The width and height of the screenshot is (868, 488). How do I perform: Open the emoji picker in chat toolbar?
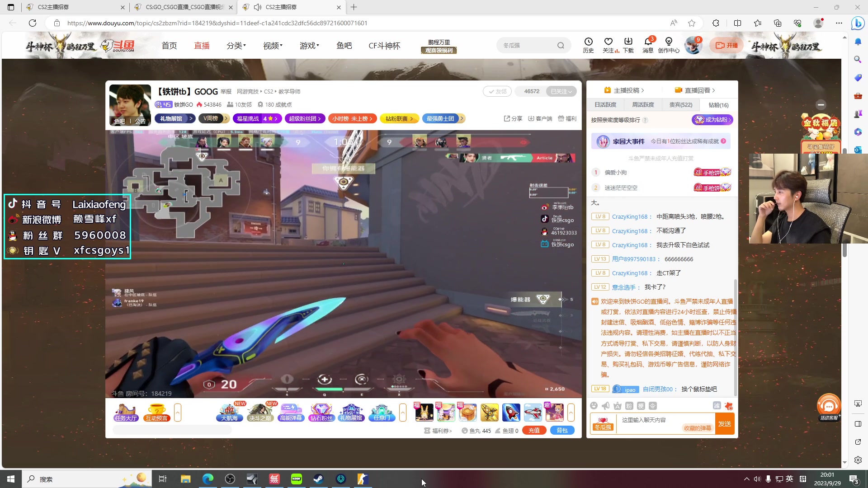click(594, 406)
